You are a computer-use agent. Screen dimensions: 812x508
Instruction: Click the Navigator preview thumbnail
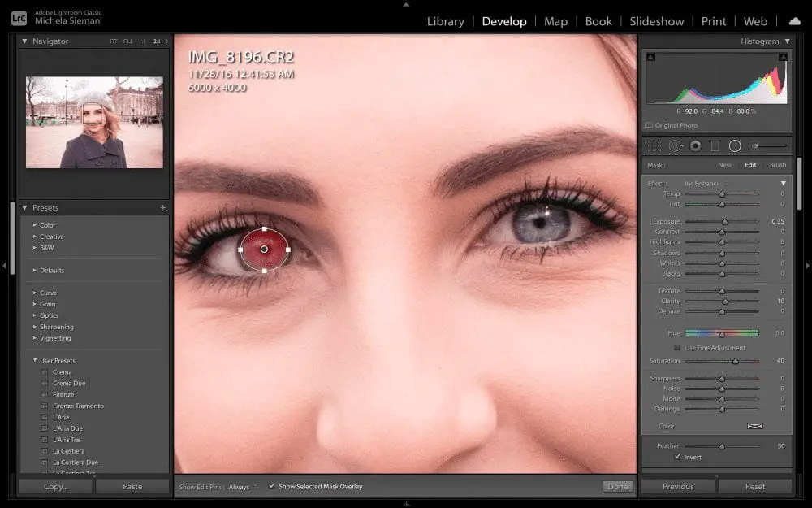94,123
